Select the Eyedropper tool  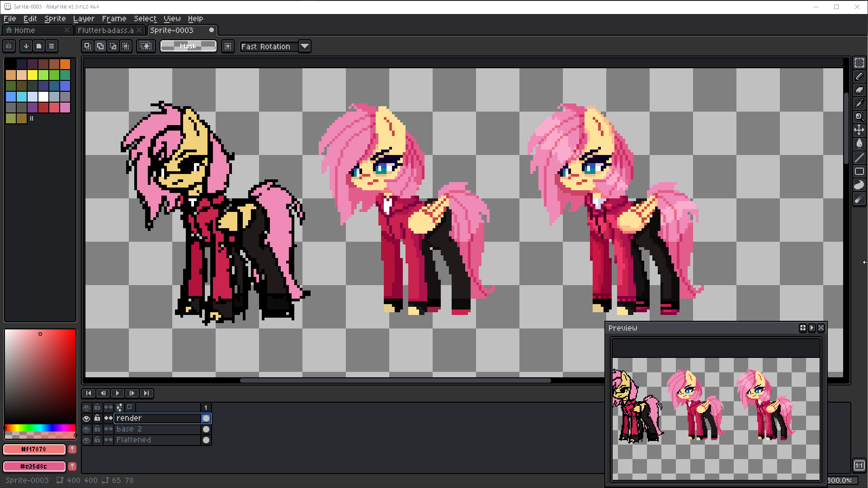click(x=859, y=103)
